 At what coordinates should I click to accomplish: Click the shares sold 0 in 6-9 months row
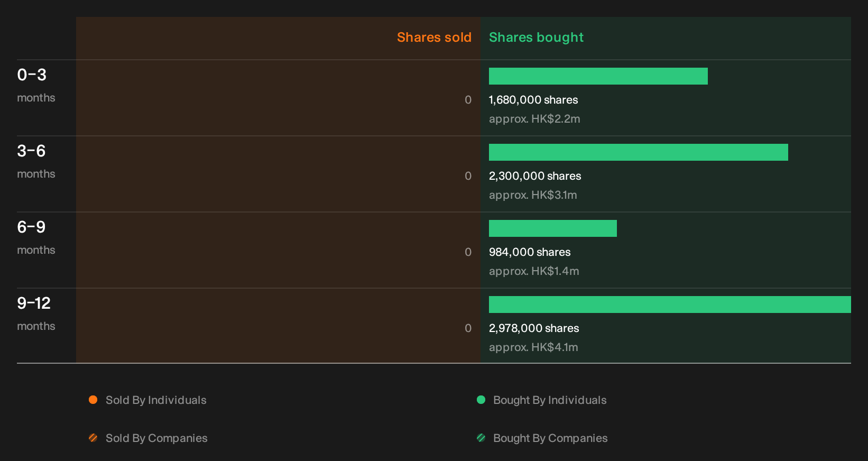[468, 252]
